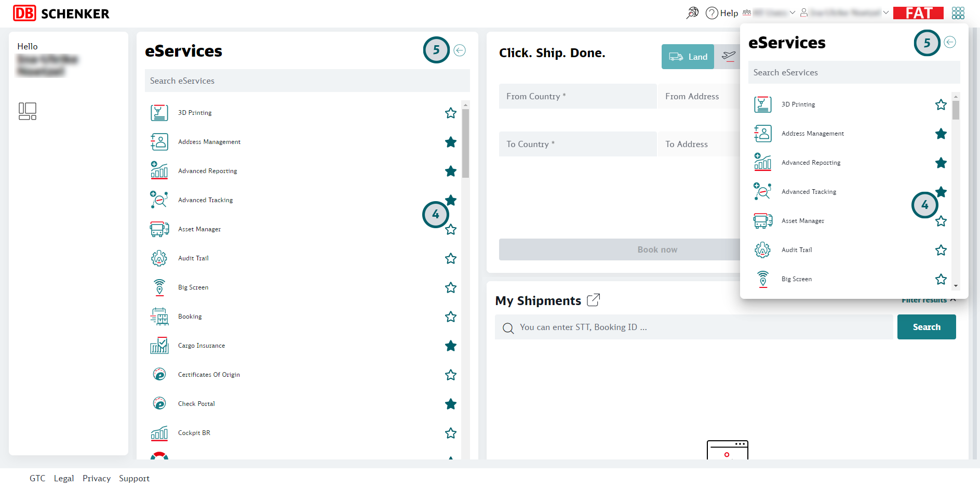Open the From Country dropdown

click(577, 96)
